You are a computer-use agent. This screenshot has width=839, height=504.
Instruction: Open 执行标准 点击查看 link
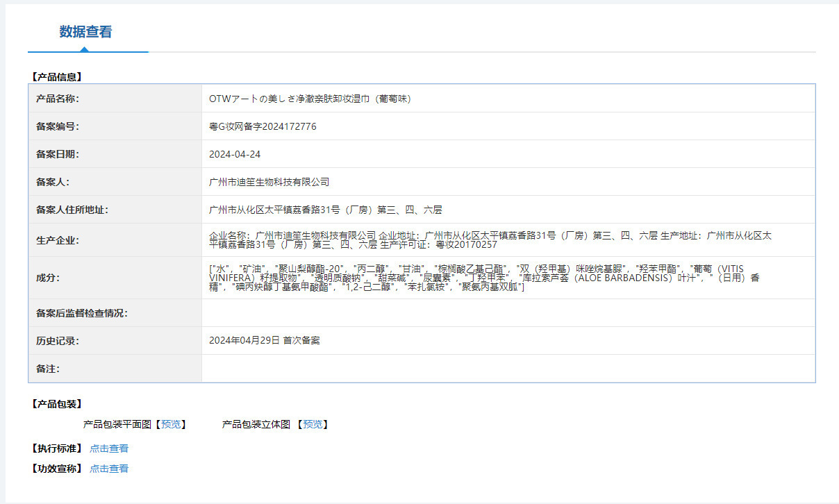(x=109, y=448)
